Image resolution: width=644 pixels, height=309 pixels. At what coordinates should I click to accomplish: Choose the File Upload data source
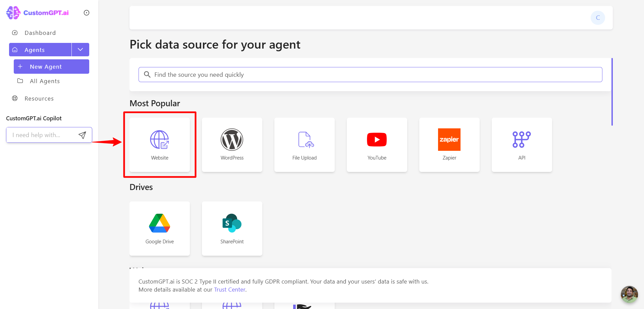305,145
